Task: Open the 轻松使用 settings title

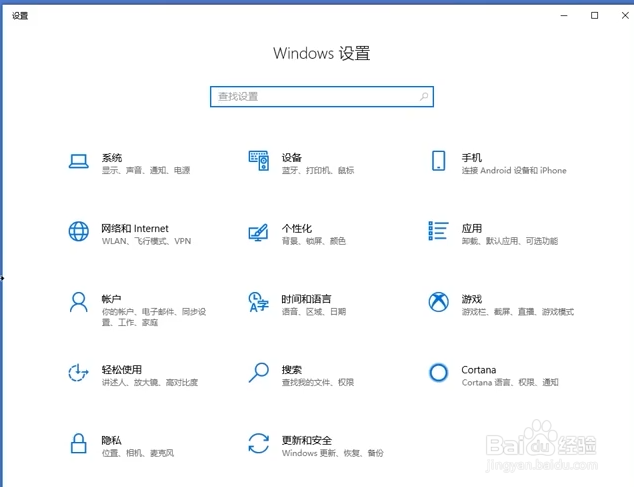Action: point(121,369)
